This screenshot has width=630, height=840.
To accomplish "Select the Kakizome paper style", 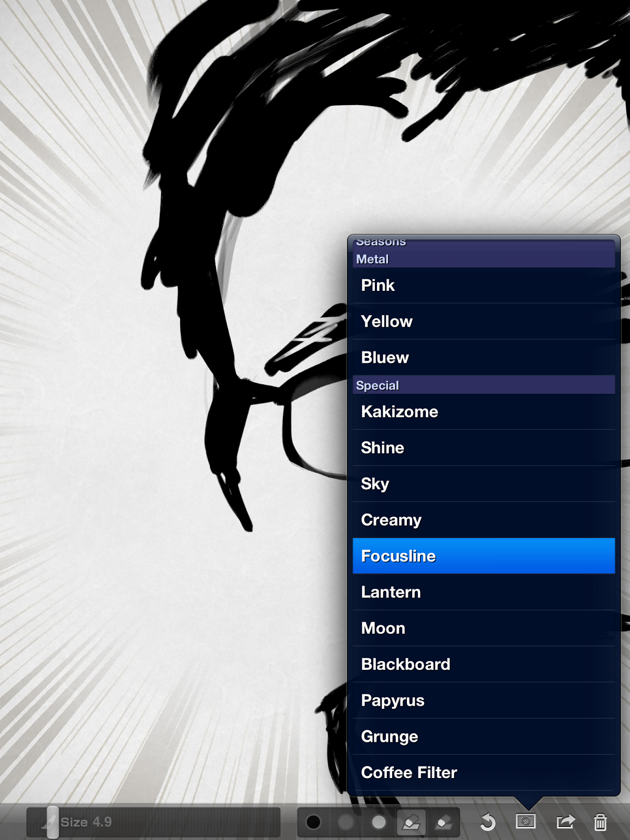I will pyautogui.click(x=484, y=412).
